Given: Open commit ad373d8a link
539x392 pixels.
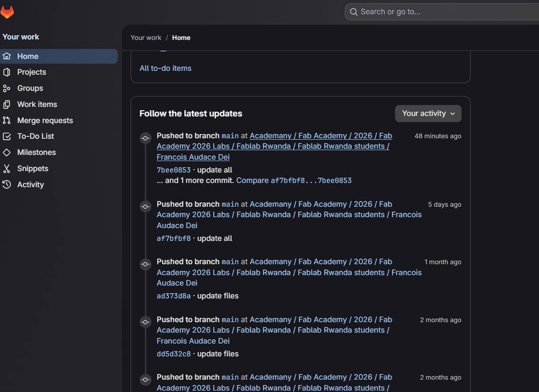Looking at the screenshot, I should (x=174, y=296).
